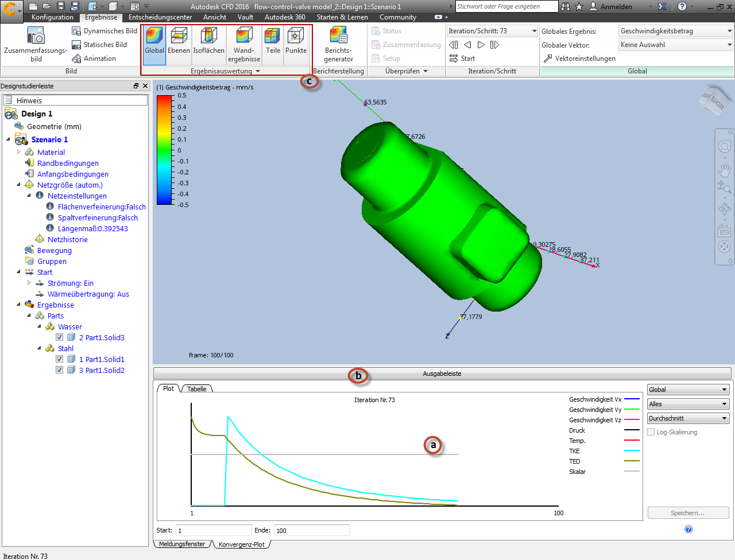Switch to the Konfiguration ribbon tab

(x=52, y=17)
